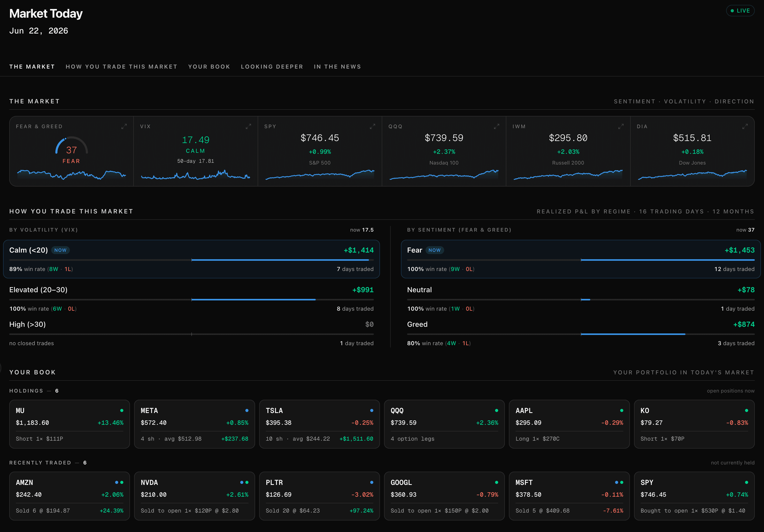Click the green dot on KO card

pyautogui.click(x=746, y=410)
